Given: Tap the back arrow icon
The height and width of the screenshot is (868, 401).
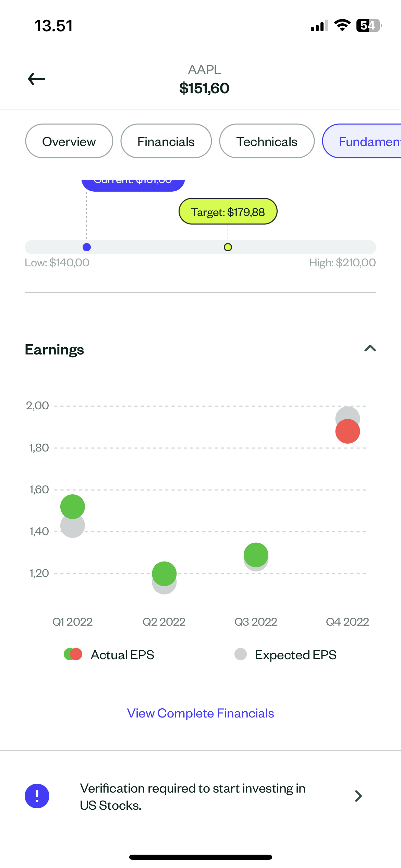Looking at the screenshot, I should (x=36, y=79).
